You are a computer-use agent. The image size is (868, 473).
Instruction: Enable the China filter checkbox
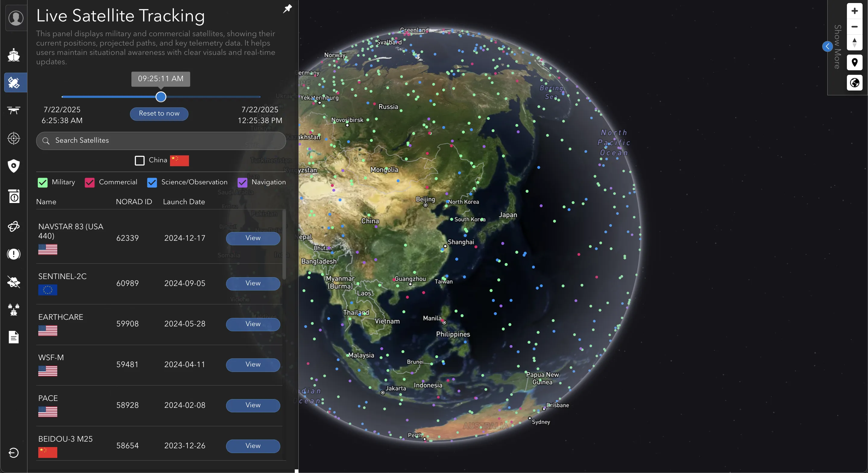[x=140, y=160]
